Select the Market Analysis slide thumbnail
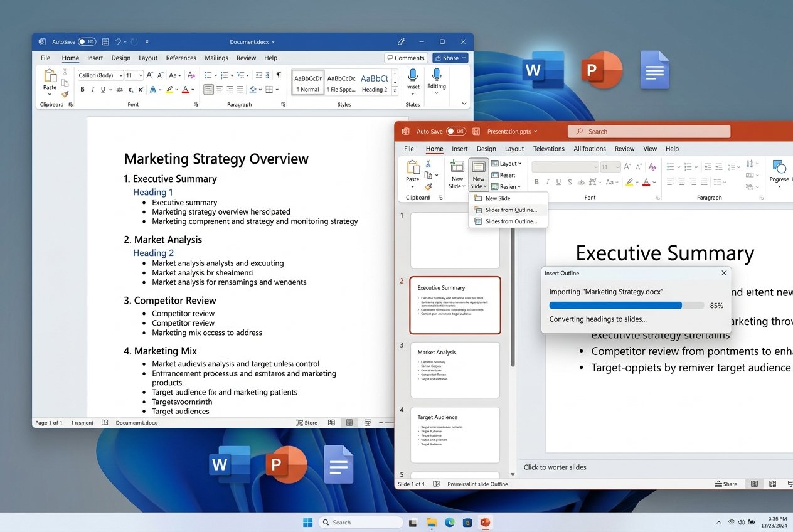 [455, 370]
